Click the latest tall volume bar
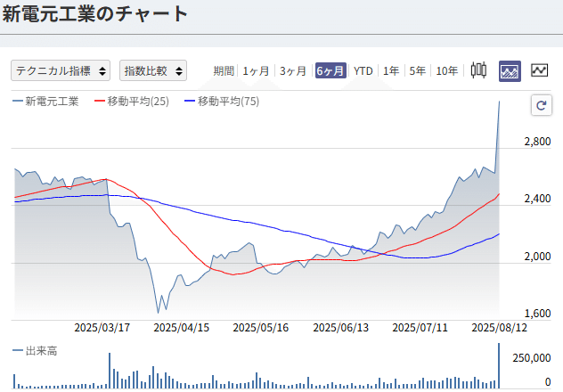Screen dimensions: 563x392 click(x=499, y=366)
